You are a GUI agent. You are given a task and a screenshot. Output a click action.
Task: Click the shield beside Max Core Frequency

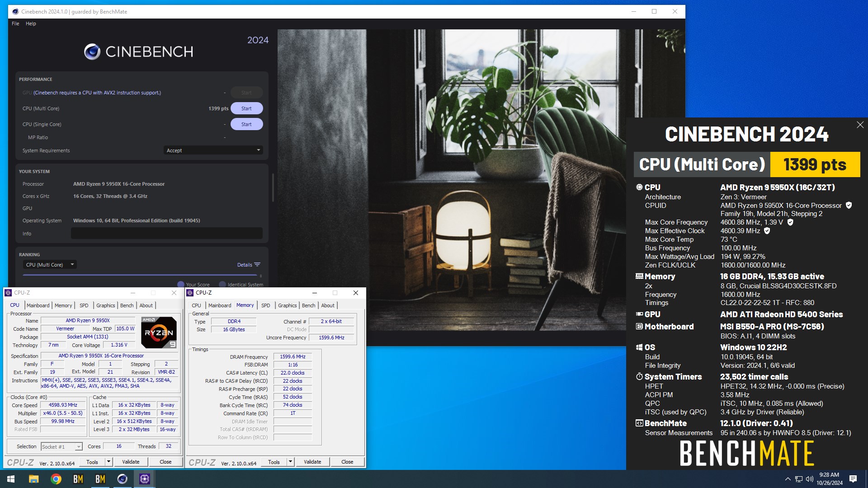coord(790,222)
